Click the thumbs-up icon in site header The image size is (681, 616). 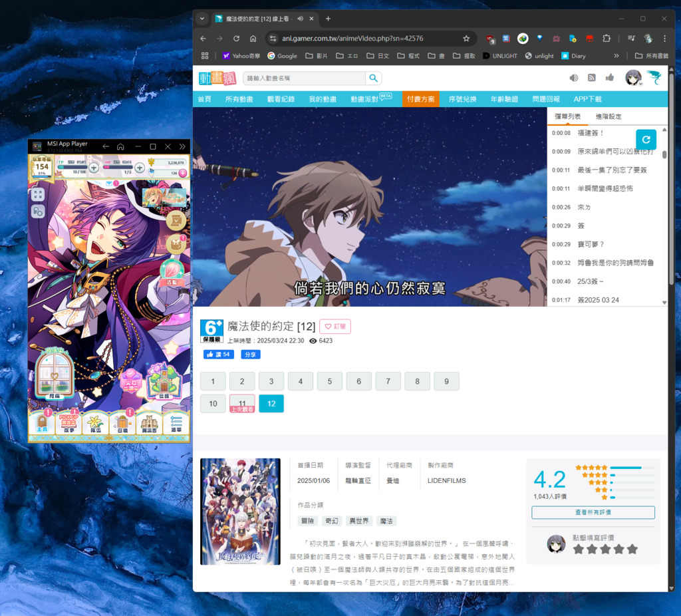tap(610, 77)
